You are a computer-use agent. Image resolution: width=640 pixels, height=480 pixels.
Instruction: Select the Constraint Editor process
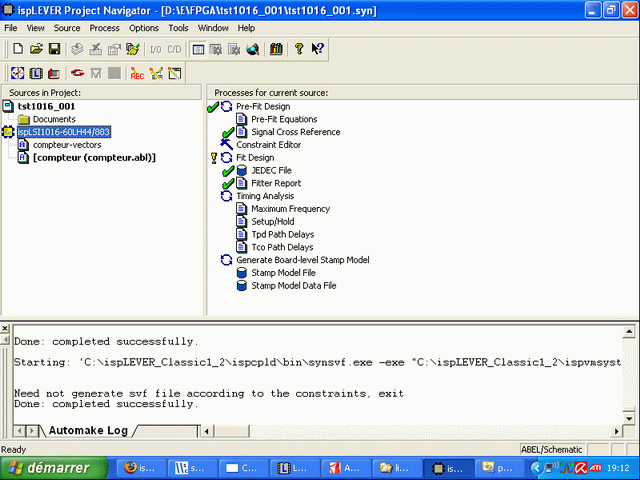268,145
